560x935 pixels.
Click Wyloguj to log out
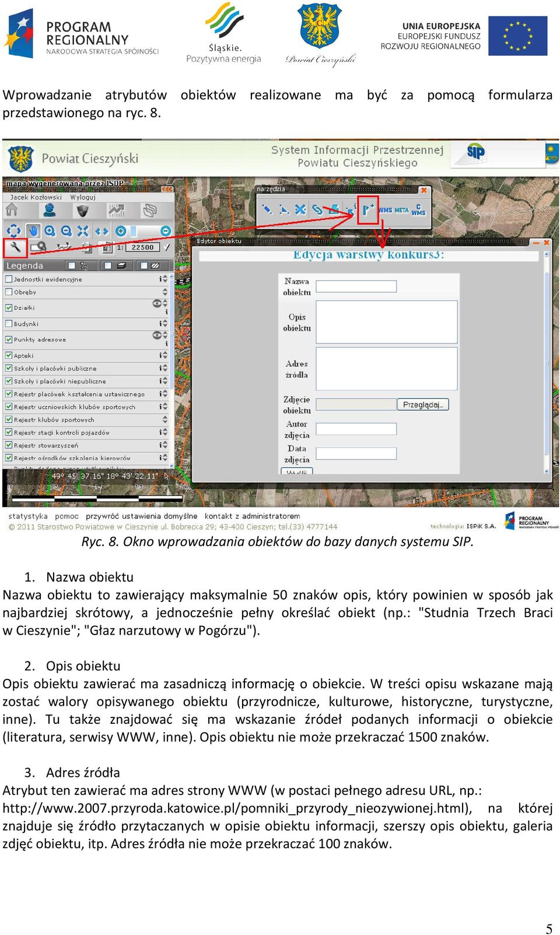tap(83, 197)
